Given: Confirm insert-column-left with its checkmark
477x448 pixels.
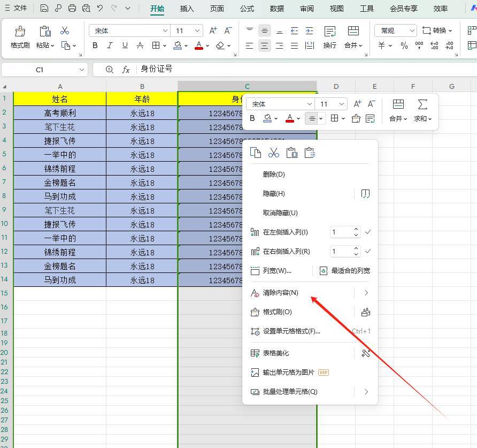Looking at the screenshot, I should [367, 232].
